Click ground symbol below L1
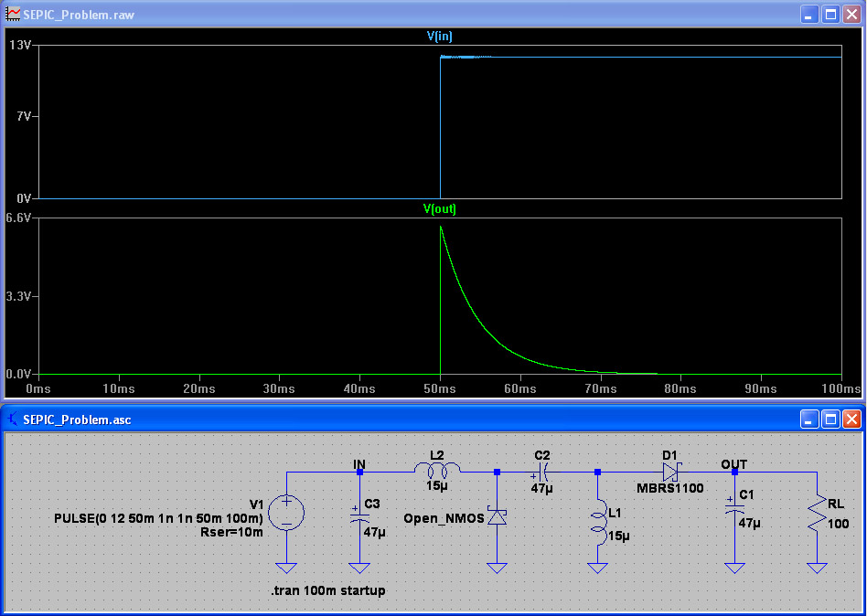Image resolution: width=867 pixels, height=616 pixels. [x=598, y=568]
